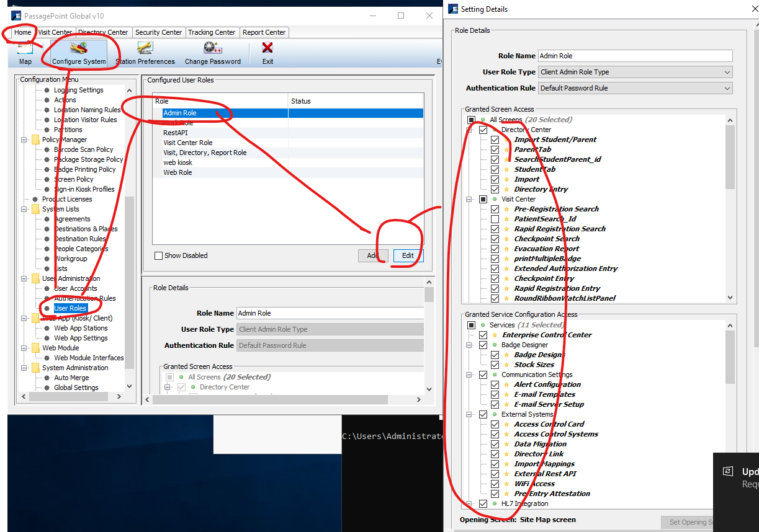This screenshot has width=759, height=532.
Task: Click the Role Name field in Setting Details
Action: (x=635, y=56)
